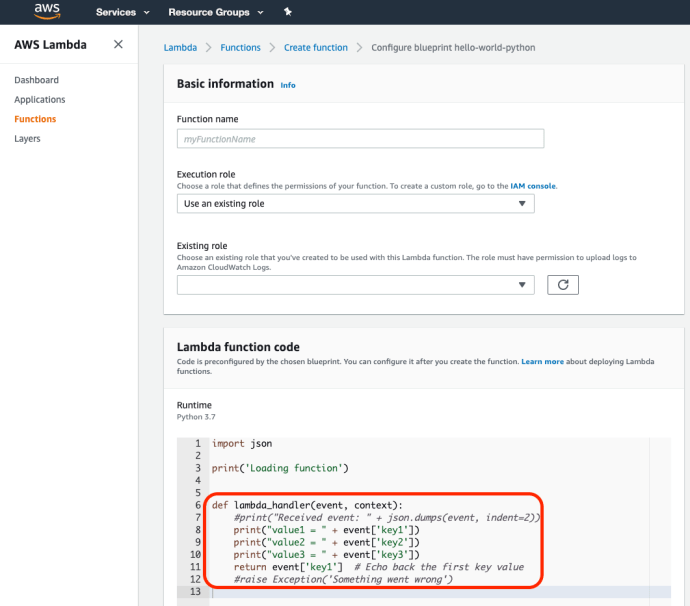
Task: Refresh the existing role list
Action: coord(563,285)
